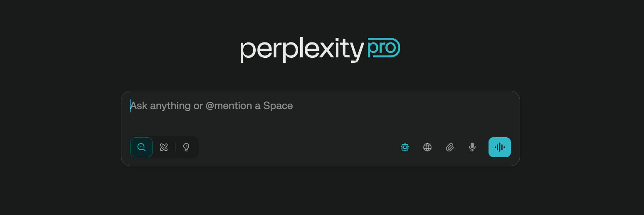644x215 pixels.
Task: Expand the model chooser dropdown
Action: click(405, 147)
